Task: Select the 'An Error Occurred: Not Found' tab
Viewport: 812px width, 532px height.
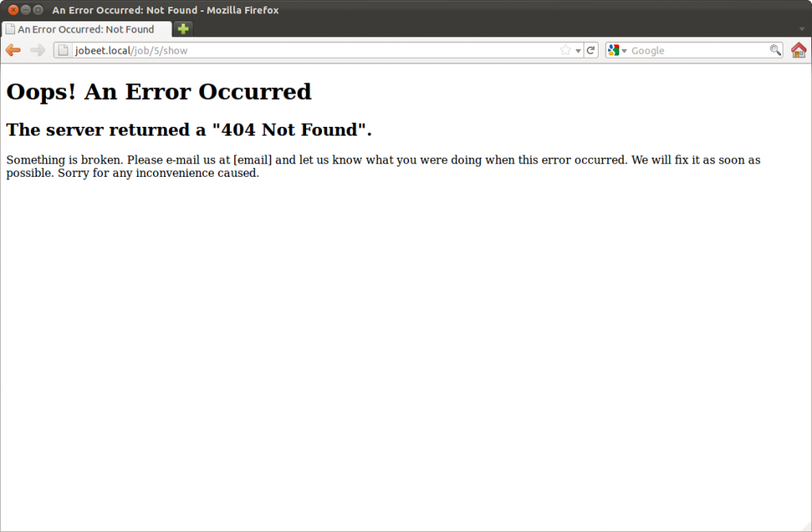Action: [86, 29]
